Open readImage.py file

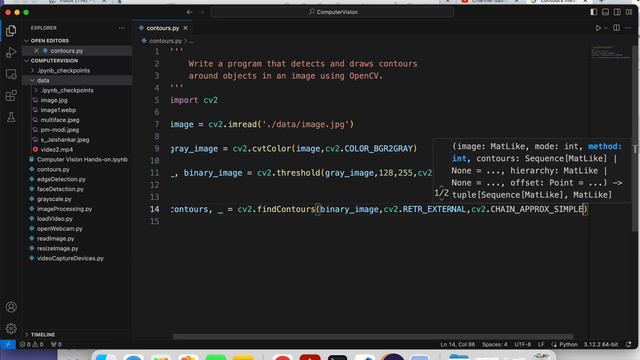(x=56, y=238)
